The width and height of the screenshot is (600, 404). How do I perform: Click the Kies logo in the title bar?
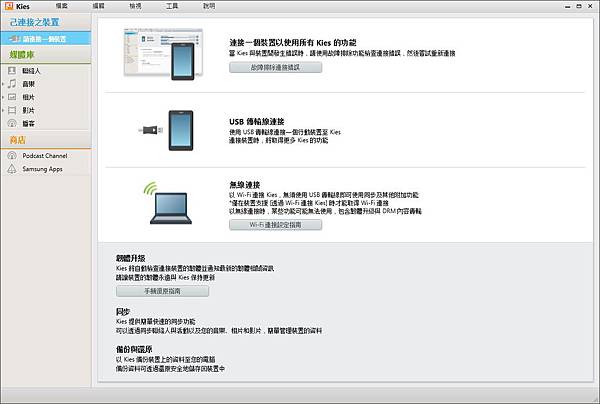(9, 6)
